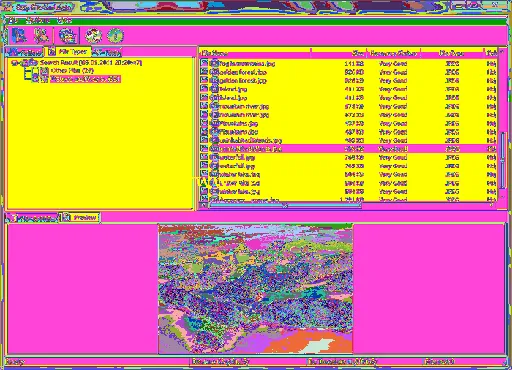The image size is (512, 370).
Task: Open the Preview tab in lower panel
Action: click(x=80, y=218)
